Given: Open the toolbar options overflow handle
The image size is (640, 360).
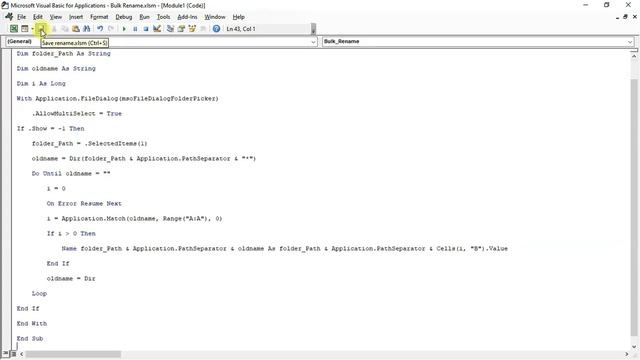Looking at the screenshot, I should (x=313, y=29).
